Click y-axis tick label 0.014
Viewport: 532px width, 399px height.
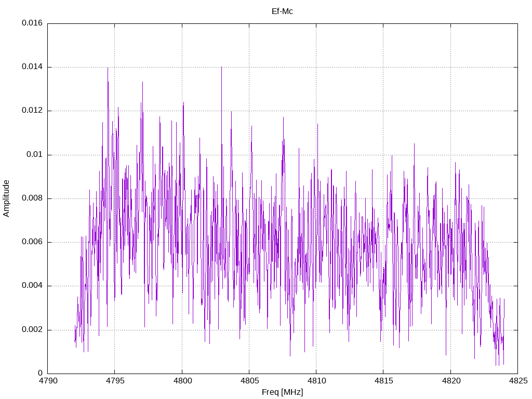point(32,67)
